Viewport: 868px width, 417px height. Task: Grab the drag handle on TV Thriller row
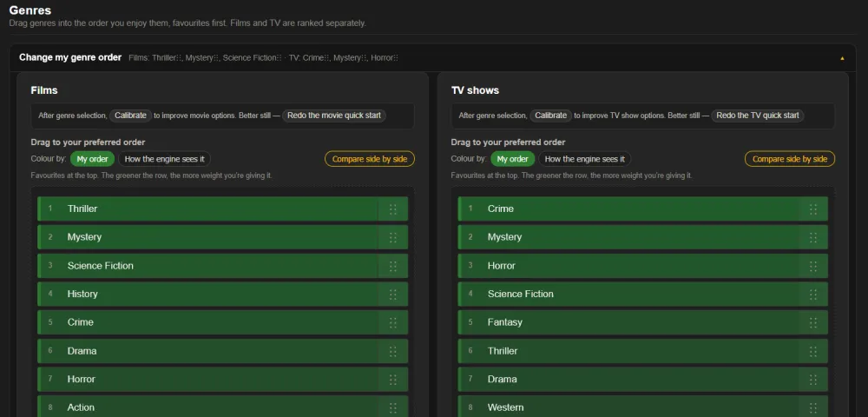(x=813, y=351)
